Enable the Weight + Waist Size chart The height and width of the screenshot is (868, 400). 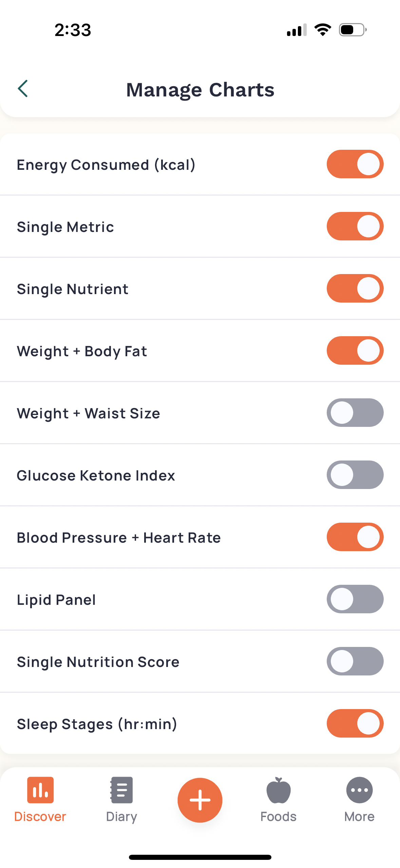355,413
